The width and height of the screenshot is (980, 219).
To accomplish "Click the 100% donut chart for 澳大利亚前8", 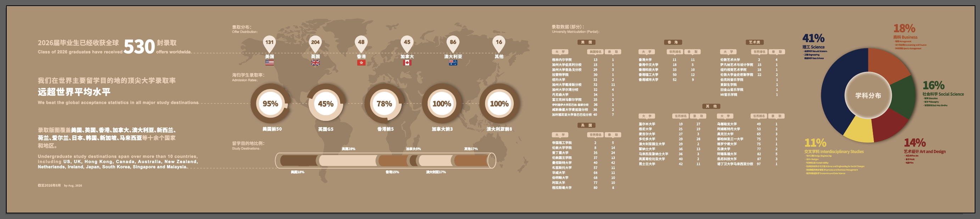I will pos(499,103).
